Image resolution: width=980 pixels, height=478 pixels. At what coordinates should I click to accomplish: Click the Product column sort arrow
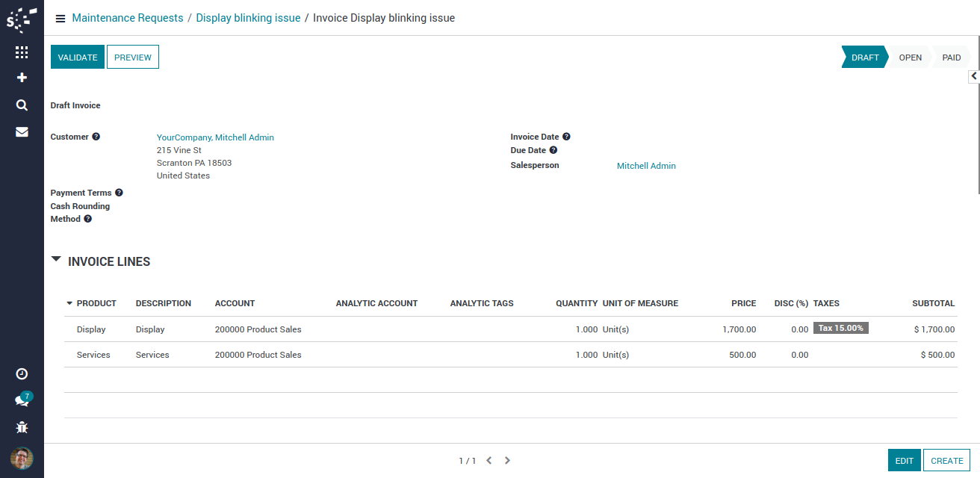[69, 303]
